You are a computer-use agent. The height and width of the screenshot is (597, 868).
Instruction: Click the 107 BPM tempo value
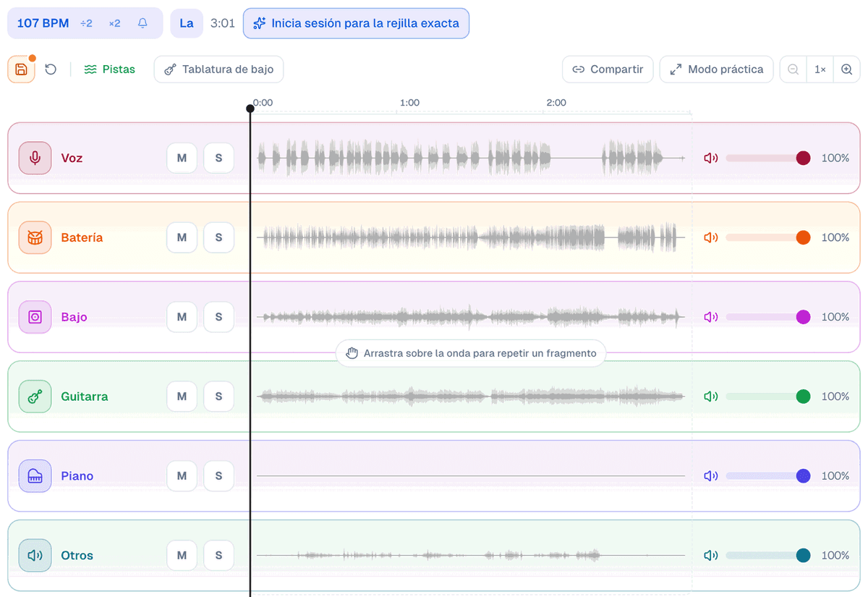tap(43, 23)
